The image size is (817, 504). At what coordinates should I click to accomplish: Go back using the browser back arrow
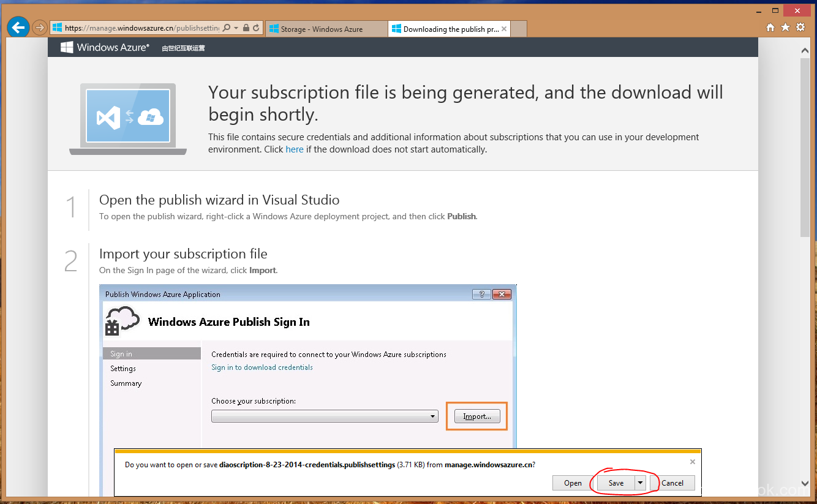[18, 28]
